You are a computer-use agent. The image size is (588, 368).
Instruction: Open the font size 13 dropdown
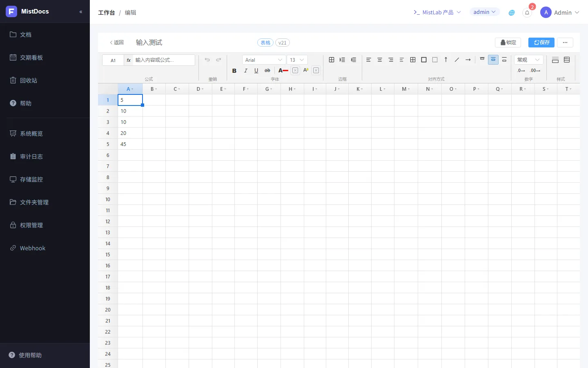pyautogui.click(x=297, y=60)
